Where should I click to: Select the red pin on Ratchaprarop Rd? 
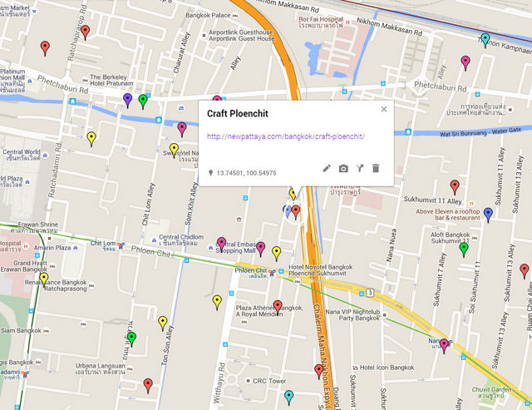(x=85, y=32)
